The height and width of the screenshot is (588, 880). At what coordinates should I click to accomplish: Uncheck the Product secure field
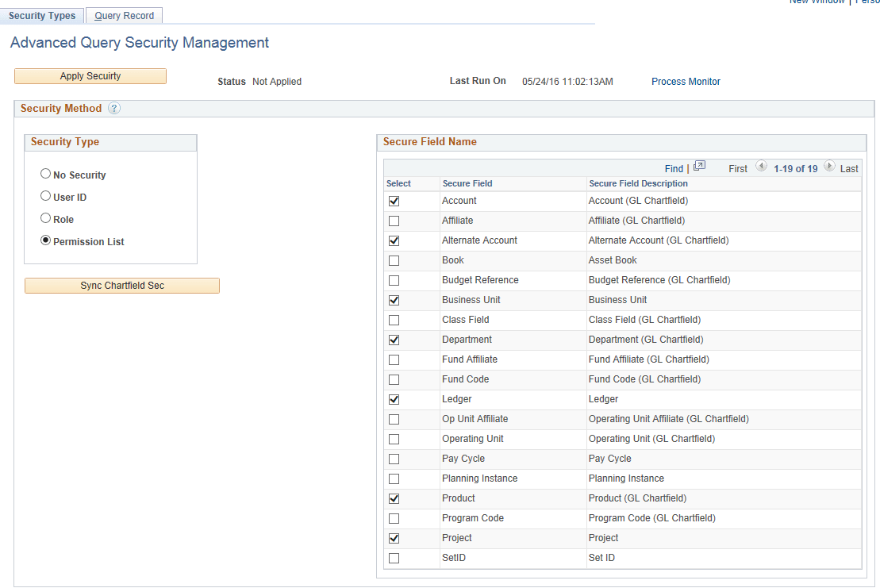[x=394, y=498]
